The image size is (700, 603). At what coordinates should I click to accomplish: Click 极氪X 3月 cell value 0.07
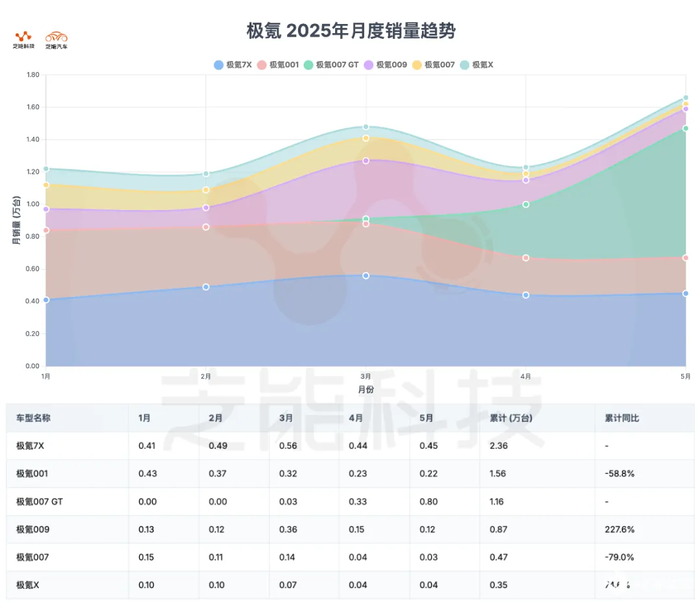288,585
